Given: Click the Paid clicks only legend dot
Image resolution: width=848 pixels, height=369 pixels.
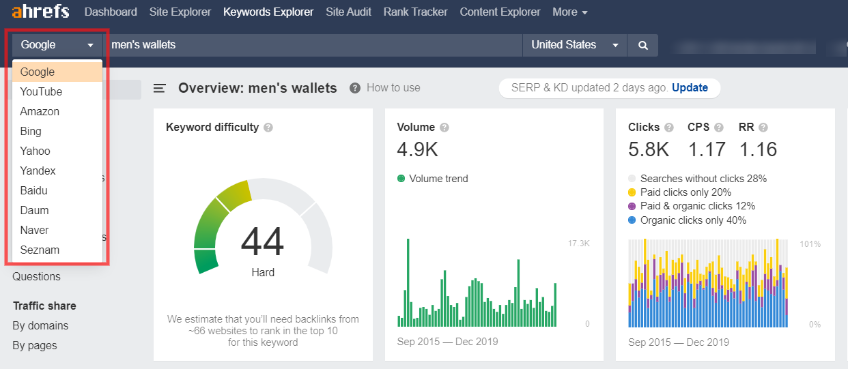Looking at the screenshot, I should 632,193.
